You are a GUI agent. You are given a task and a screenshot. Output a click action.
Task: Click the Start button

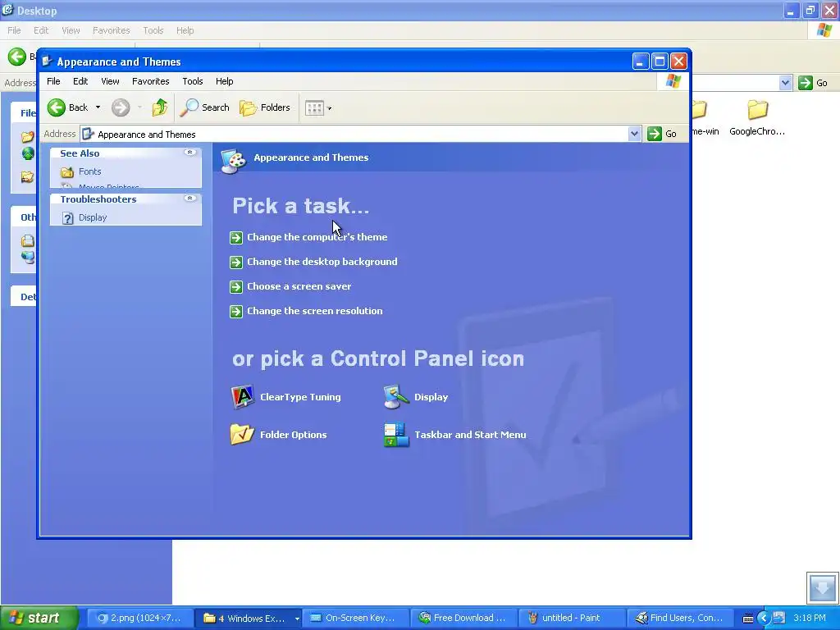(x=39, y=618)
